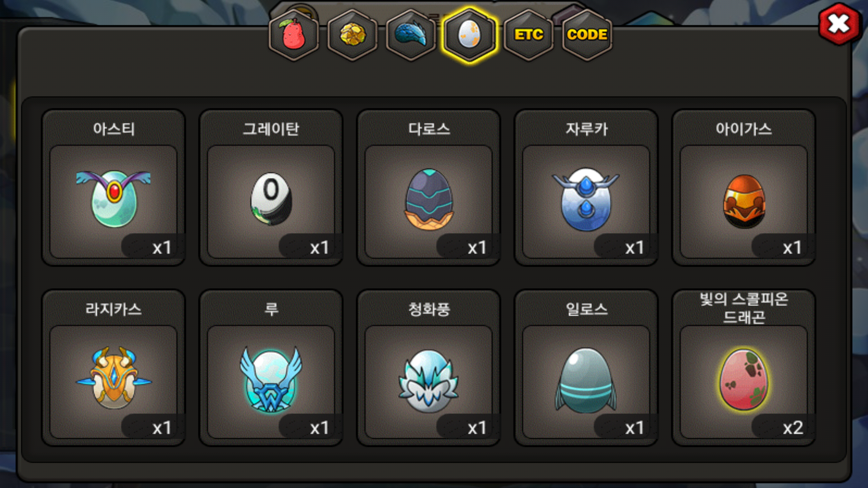Tap the 일로스 card title

click(x=586, y=310)
